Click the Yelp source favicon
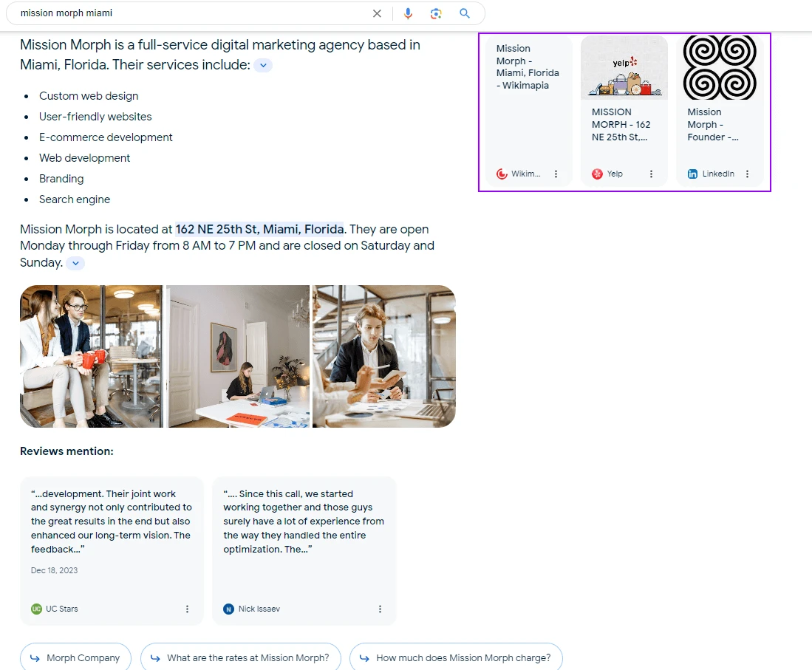Viewport: 812px width, 670px height. point(597,174)
